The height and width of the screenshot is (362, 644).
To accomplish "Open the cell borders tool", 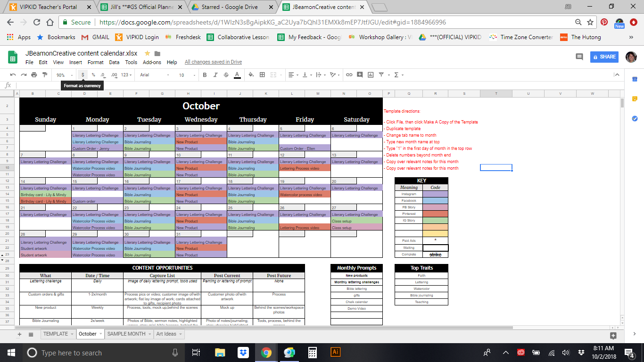I will click(262, 74).
